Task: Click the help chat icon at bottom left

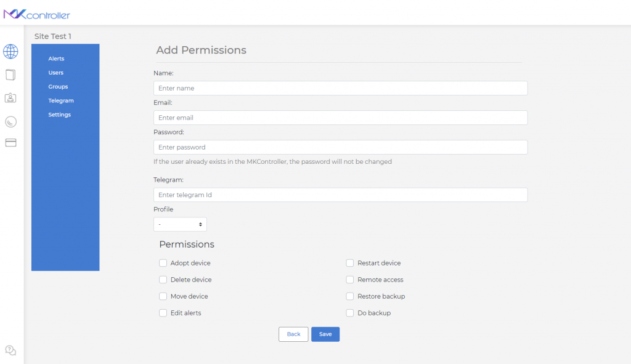Action: coord(10,350)
